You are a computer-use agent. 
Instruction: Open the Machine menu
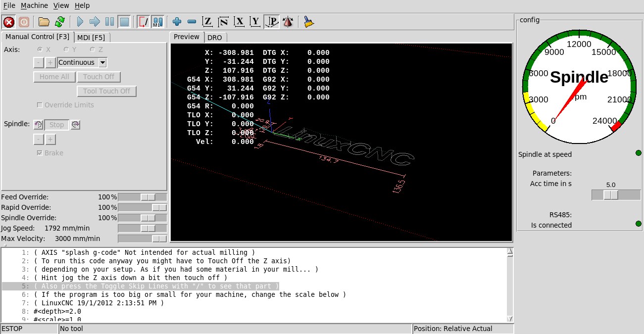[x=34, y=5]
